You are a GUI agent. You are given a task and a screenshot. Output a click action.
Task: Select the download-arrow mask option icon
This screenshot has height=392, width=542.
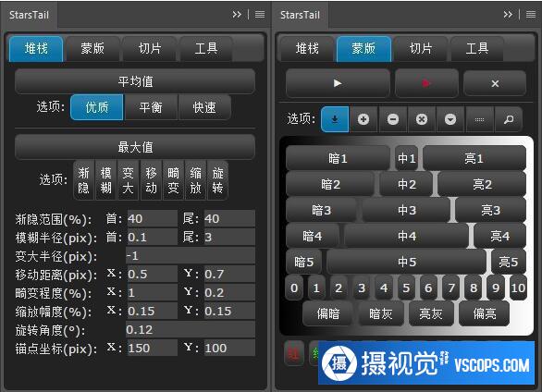pyautogui.click(x=335, y=119)
